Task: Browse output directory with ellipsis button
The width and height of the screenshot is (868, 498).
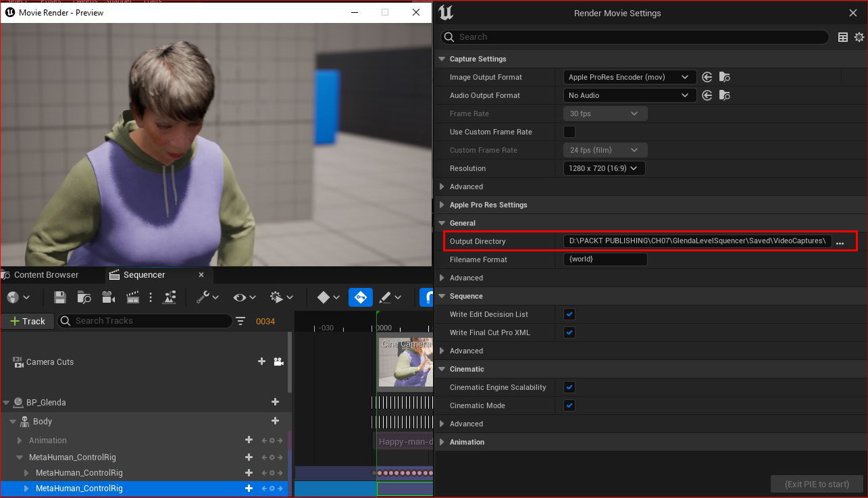Action: click(840, 242)
